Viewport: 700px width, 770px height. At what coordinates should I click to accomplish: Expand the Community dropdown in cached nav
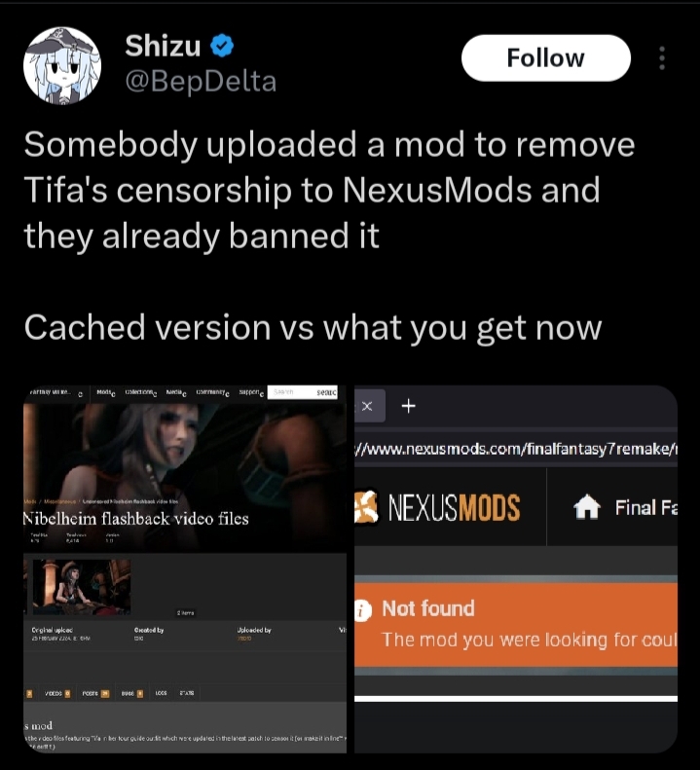click(212, 392)
